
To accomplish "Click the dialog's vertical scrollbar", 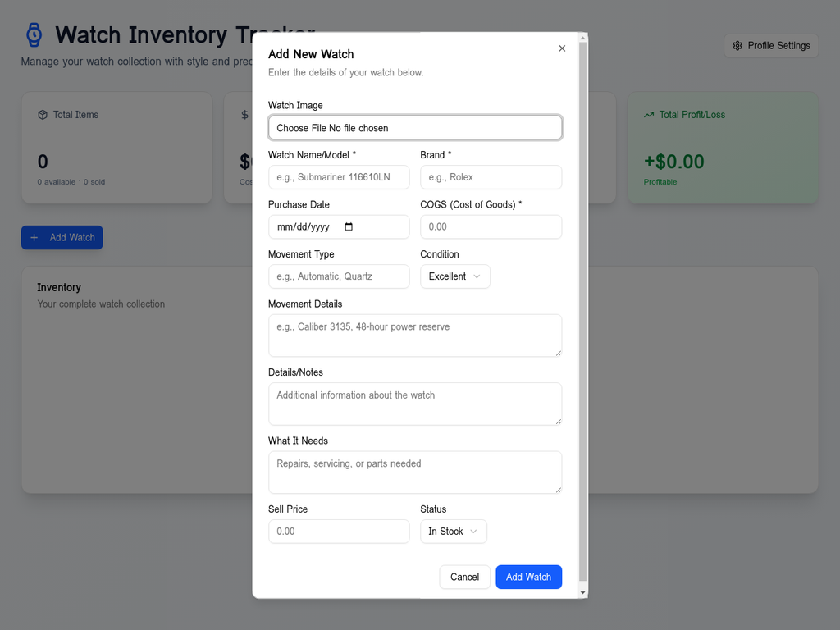I will coord(583,312).
